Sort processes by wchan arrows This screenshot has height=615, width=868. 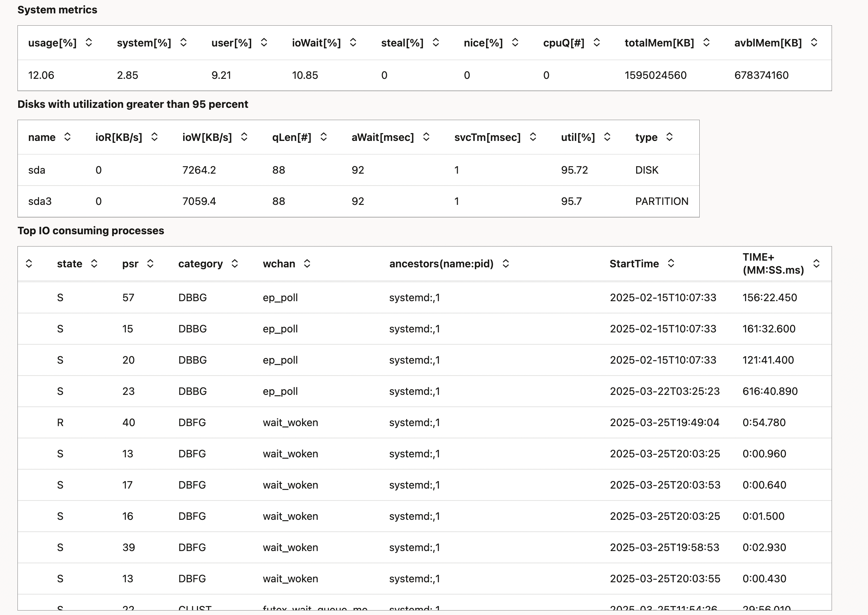(x=307, y=263)
